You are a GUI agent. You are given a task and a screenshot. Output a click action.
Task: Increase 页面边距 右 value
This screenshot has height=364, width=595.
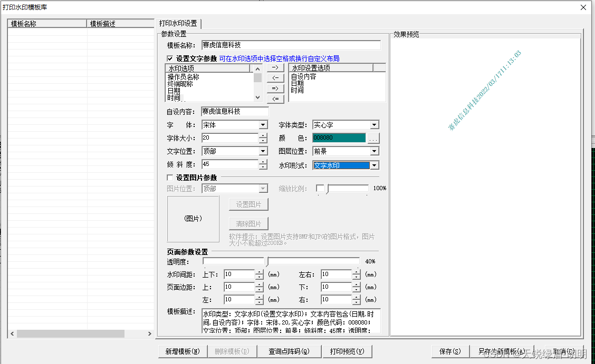tap(357, 297)
